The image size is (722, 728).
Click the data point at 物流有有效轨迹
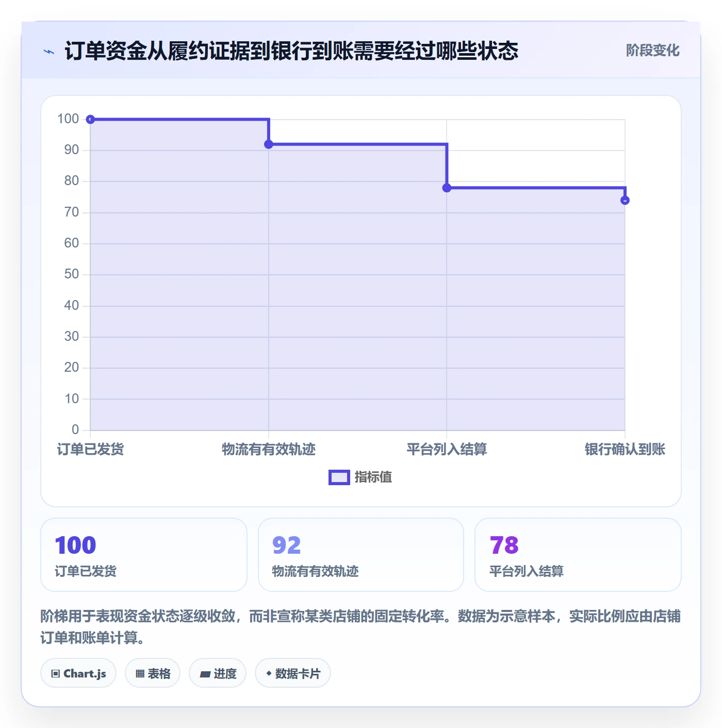[x=269, y=144]
